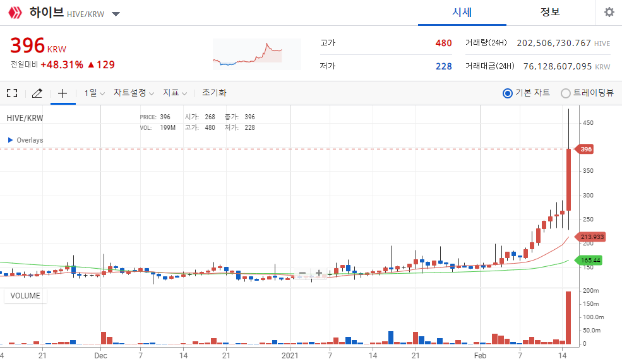Click the Dec date axis label

pyautogui.click(x=100, y=356)
